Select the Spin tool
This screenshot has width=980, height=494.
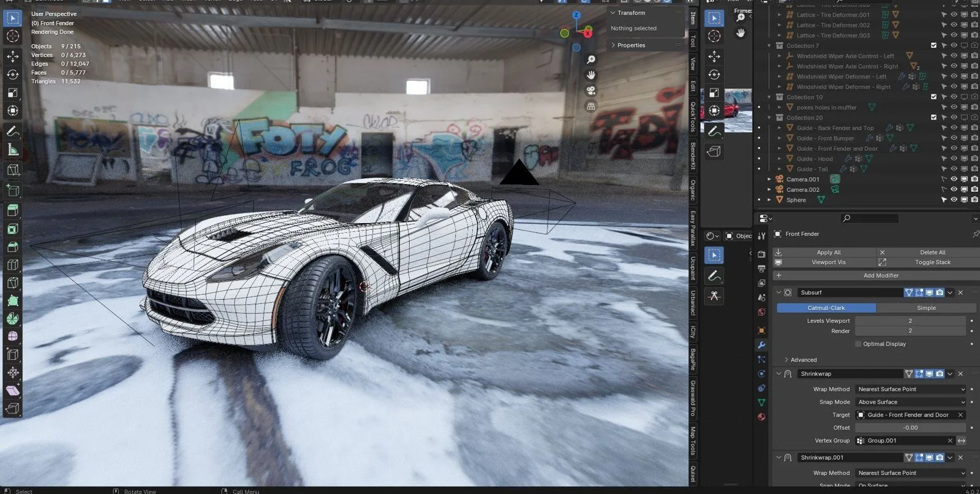(13, 319)
